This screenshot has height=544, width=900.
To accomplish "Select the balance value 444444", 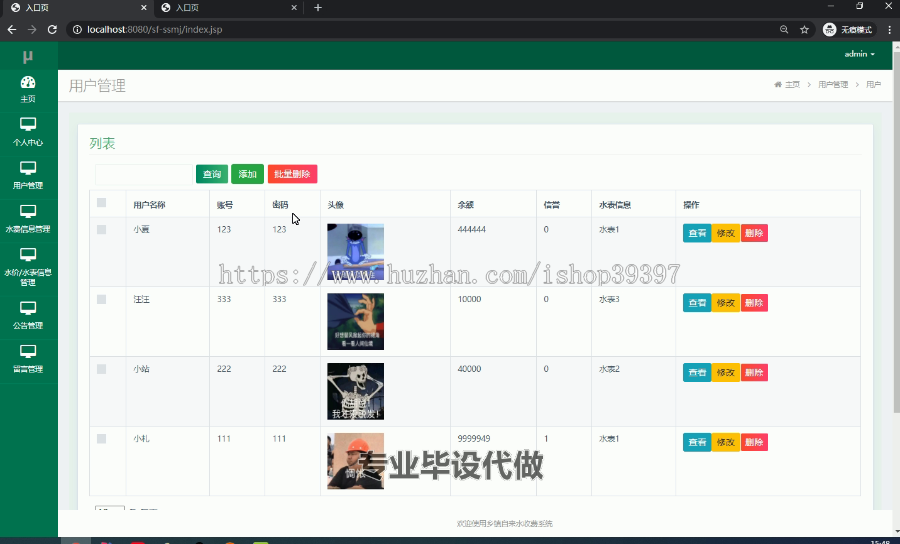I will tap(471, 230).
